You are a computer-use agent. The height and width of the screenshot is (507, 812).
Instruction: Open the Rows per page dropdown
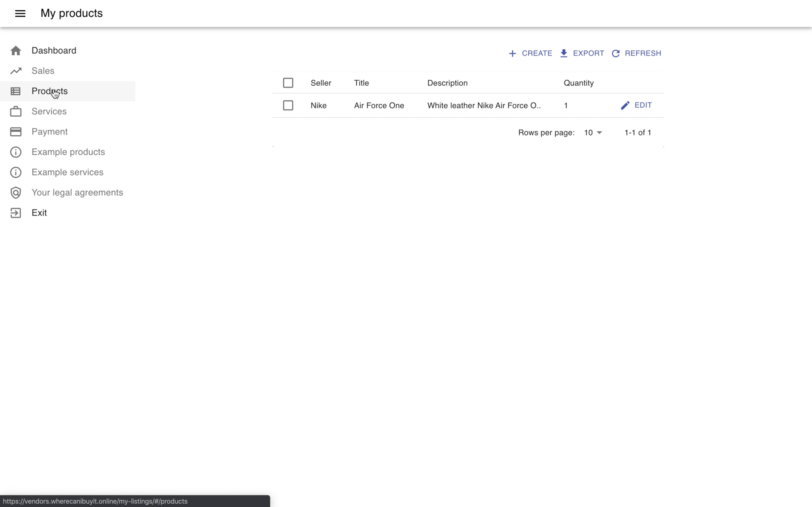[x=593, y=133]
